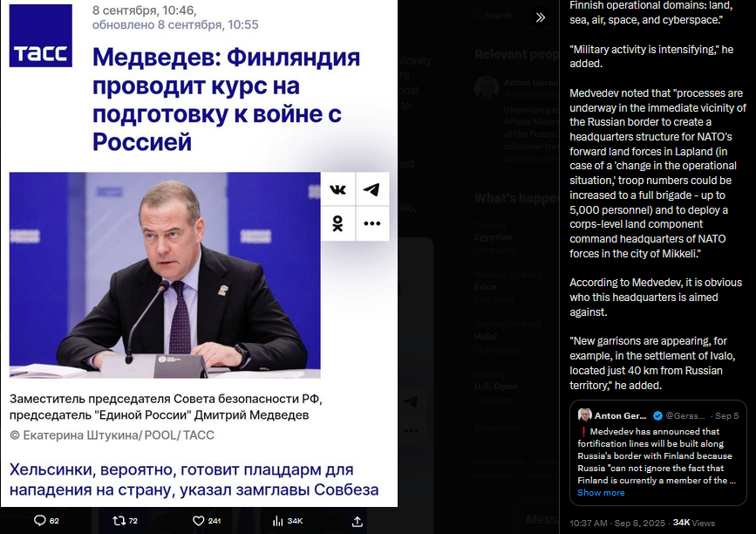The height and width of the screenshot is (534, 756).
Task: Click the Anton Ger... avatar in quoted tweet
Action: pos(584,414)
